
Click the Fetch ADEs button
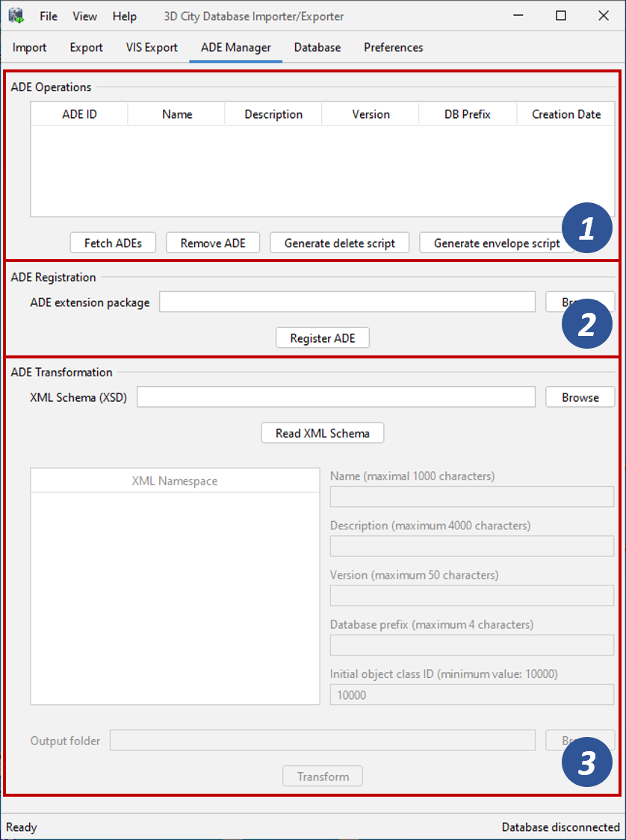[113, 243]
